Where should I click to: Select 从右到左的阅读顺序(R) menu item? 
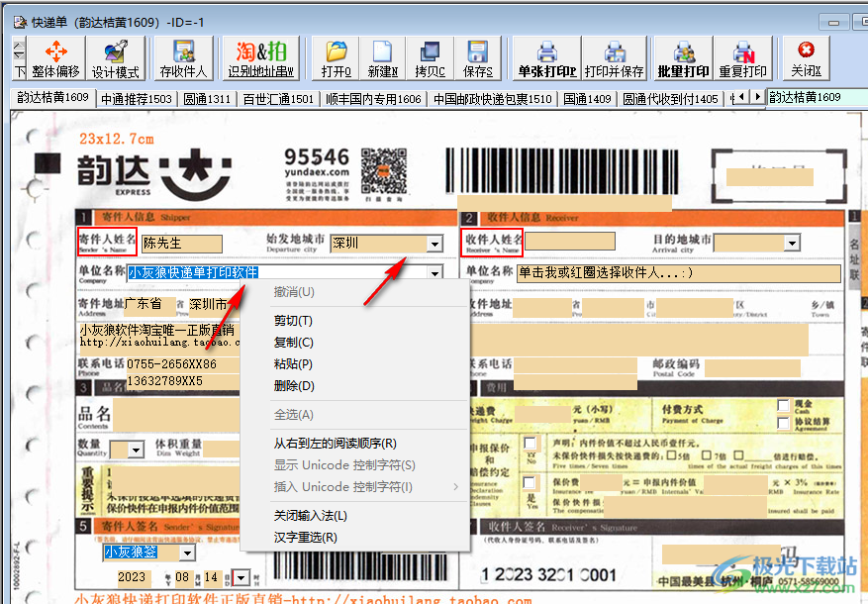(355, 444)
